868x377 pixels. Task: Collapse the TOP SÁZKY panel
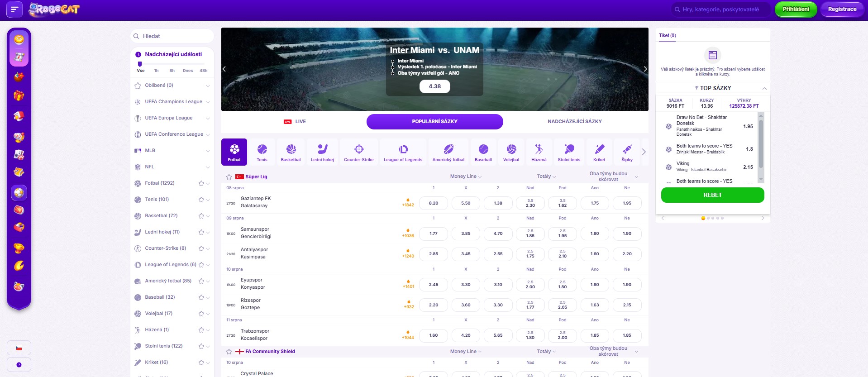point(764,88)
